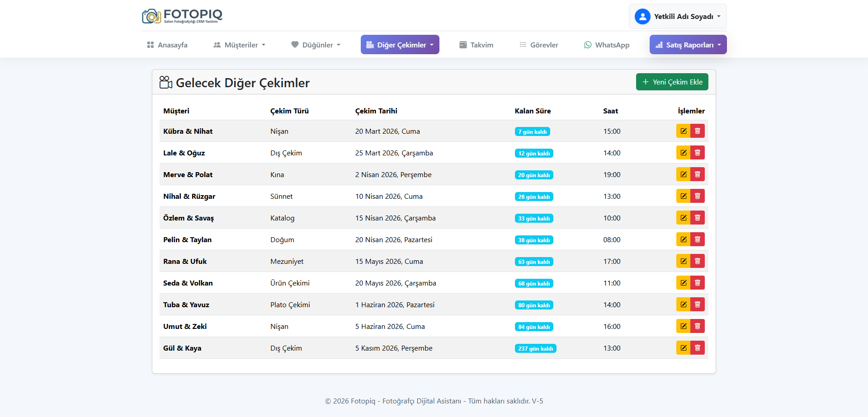Delete the Lale & Oğuz shoot
The image size is (868, 417).
click(698, 153)
